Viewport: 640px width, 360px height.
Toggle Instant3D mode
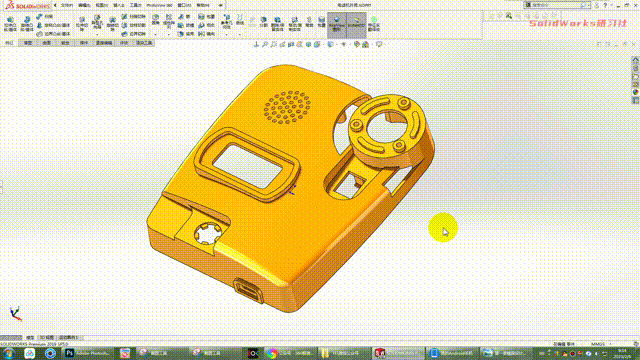[356, 24]
